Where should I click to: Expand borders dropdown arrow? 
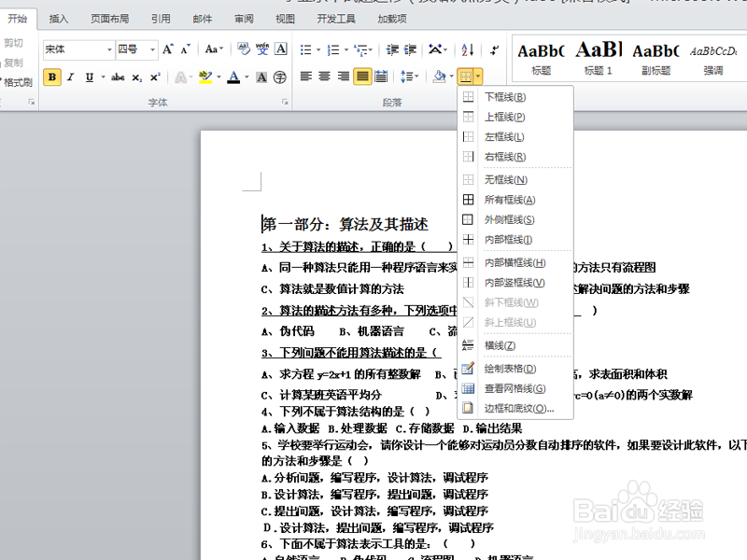(478, 77)
